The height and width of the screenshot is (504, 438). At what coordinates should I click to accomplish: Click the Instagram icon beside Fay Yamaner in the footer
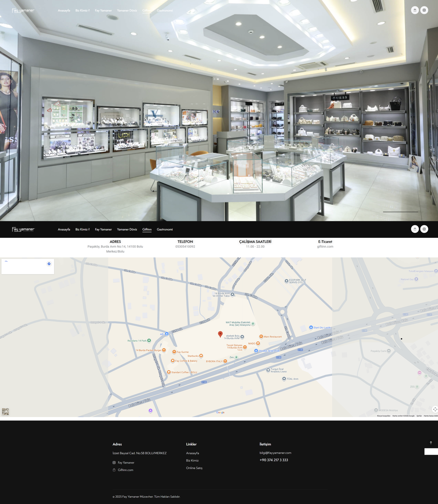pyautogui.click(x=114, y=463)
